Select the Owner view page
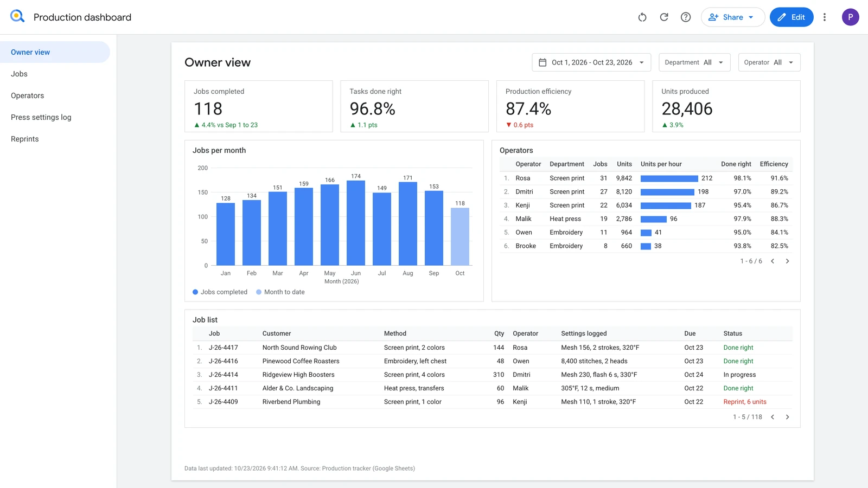Image resolution: width=868 pixels, height=488 pixels. [55, 52]
